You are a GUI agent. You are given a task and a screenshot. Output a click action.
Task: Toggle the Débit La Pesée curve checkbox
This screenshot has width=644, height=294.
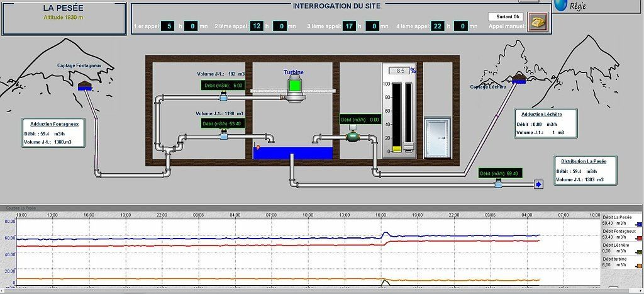click(x=638, y=223)
